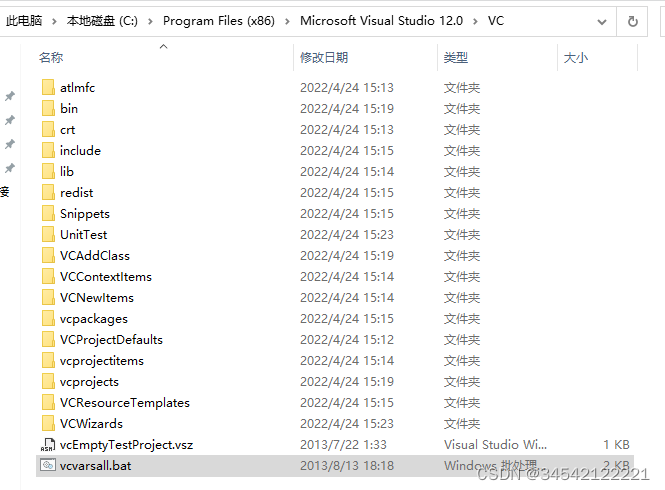
Task: Click the UnitTest folder icon
Action: [x=48, y=235]
